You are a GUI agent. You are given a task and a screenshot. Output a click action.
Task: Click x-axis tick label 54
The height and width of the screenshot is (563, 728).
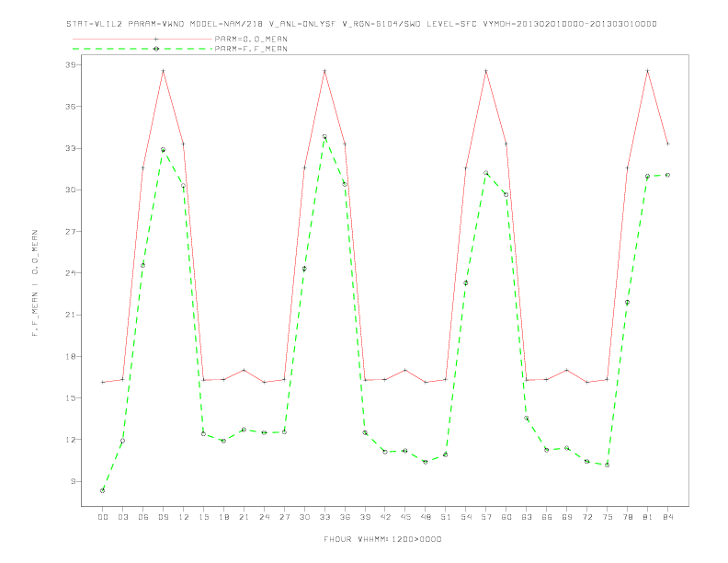(466, 517)
